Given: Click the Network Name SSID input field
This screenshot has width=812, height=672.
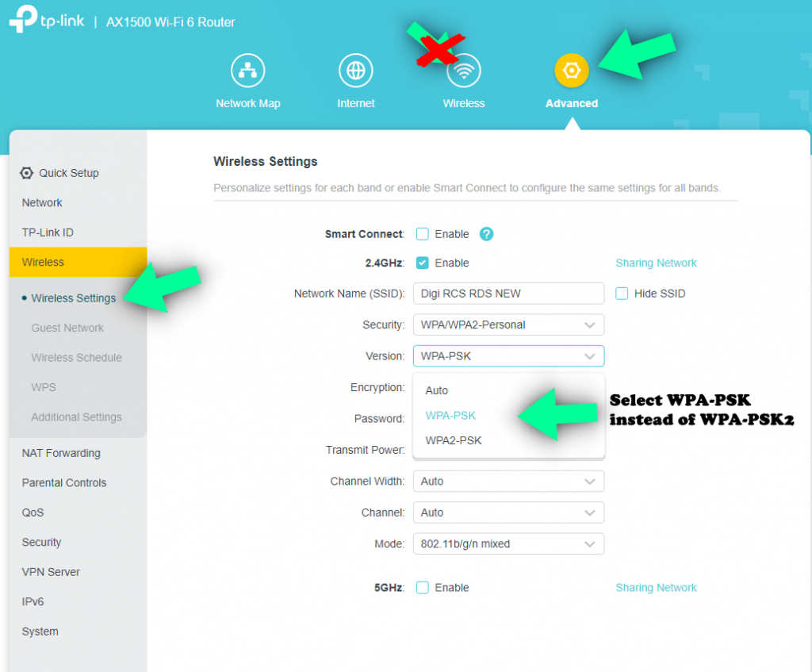Looking at the screenshot, I should pos(508,294).
